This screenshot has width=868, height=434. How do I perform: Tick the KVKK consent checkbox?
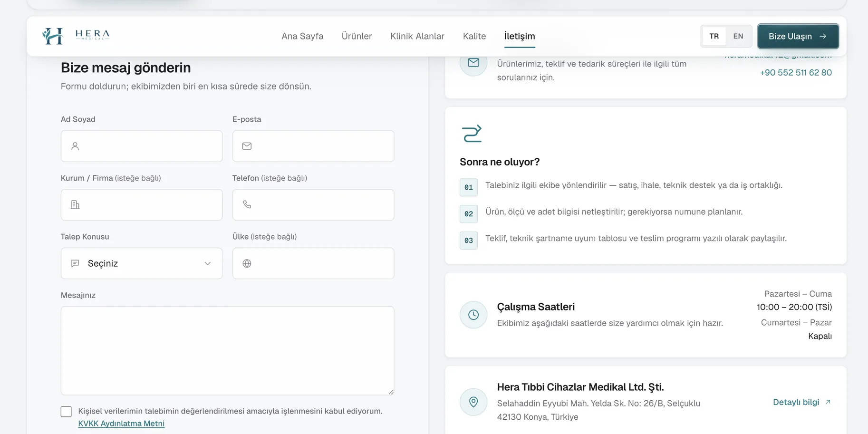click(66, 412)
